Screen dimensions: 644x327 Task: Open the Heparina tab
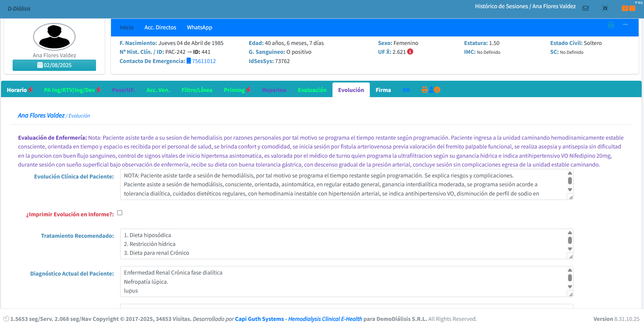pyautogui.click(x=274, y=90)
